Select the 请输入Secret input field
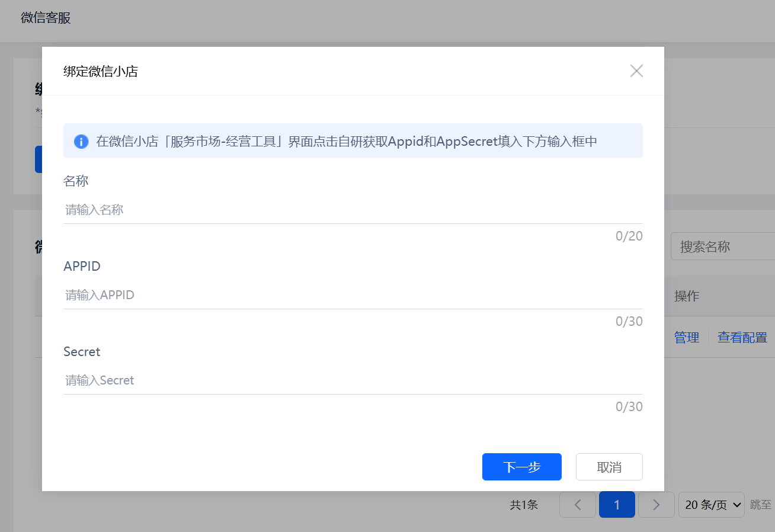Viewport: 775px width, 532px height. point(353,380)
